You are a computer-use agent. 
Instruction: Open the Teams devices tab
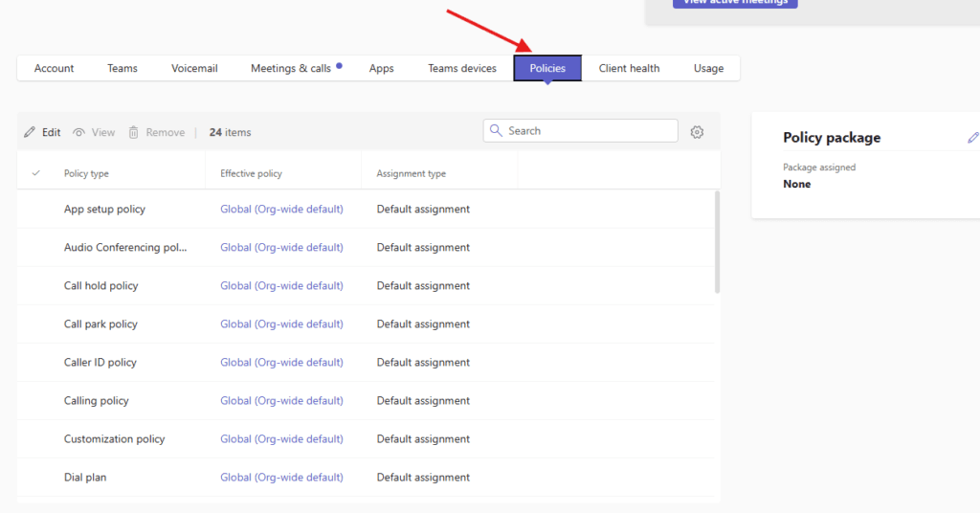click(462, 68)
